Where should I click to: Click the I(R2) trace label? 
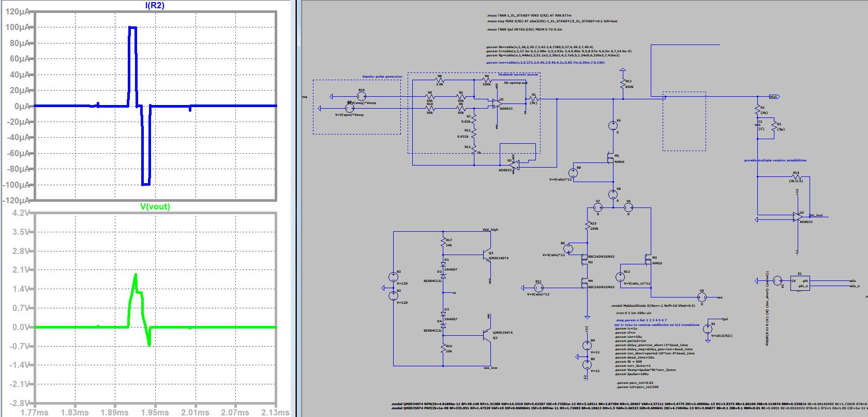click(x=155, y=5)
